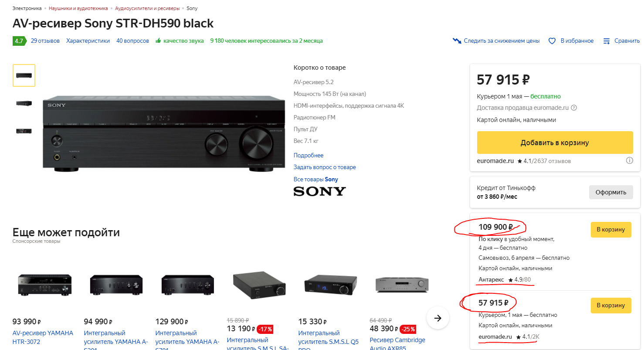This screenshot has height=350, width=644.
Task: Click the green 4.7 rating badge
Action: point(19,41)
